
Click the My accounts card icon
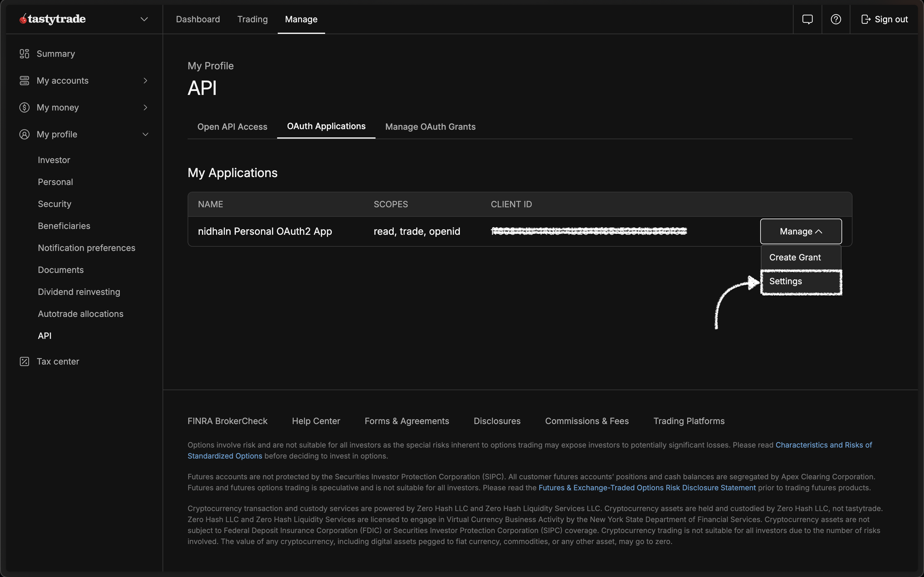(x=24, y=81)
